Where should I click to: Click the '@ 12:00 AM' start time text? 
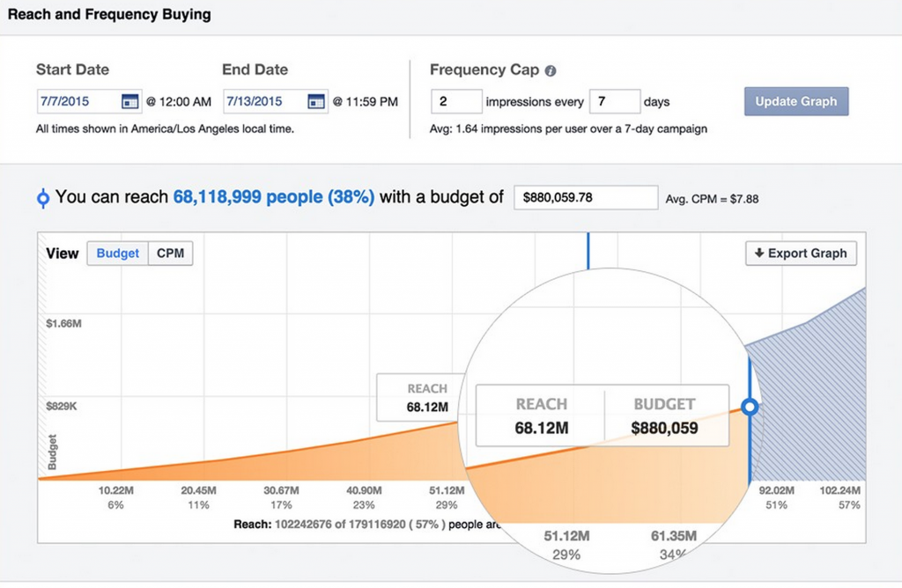point(178,102)
